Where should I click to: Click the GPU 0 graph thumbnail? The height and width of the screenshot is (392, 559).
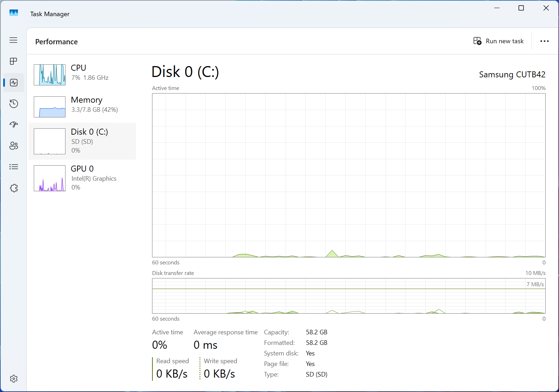point(50,178)
